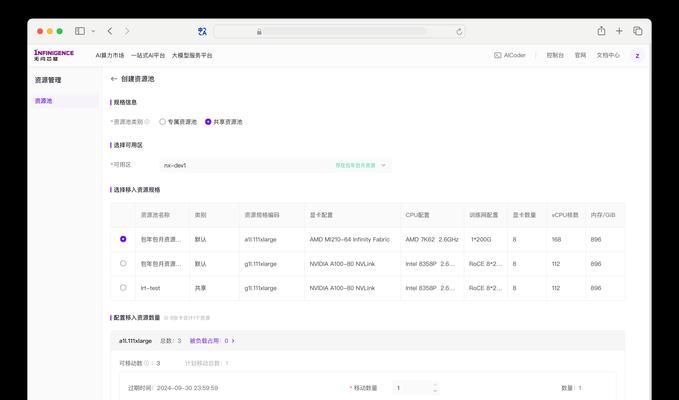Open the 文档中心 link
Image resolution: width=679 pixels, height=400 pixels.
click(x=608, y=55)
